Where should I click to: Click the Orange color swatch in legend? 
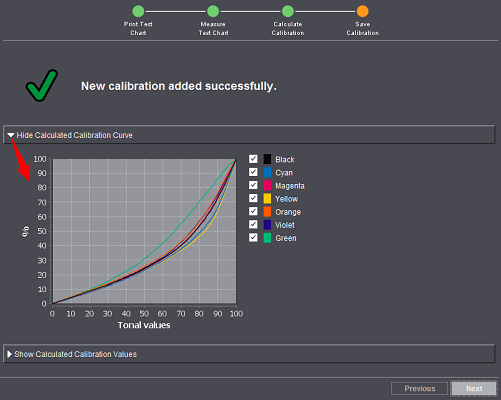click(267, 212)
